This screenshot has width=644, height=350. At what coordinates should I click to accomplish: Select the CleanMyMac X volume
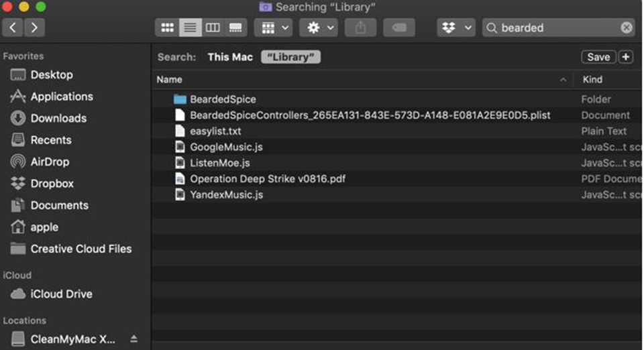(x=72, y=339)
